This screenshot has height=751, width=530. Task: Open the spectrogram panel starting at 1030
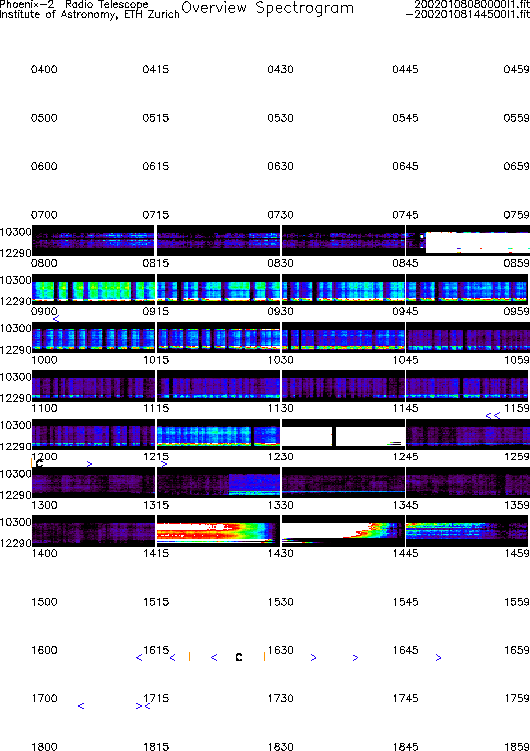(343, 386)
